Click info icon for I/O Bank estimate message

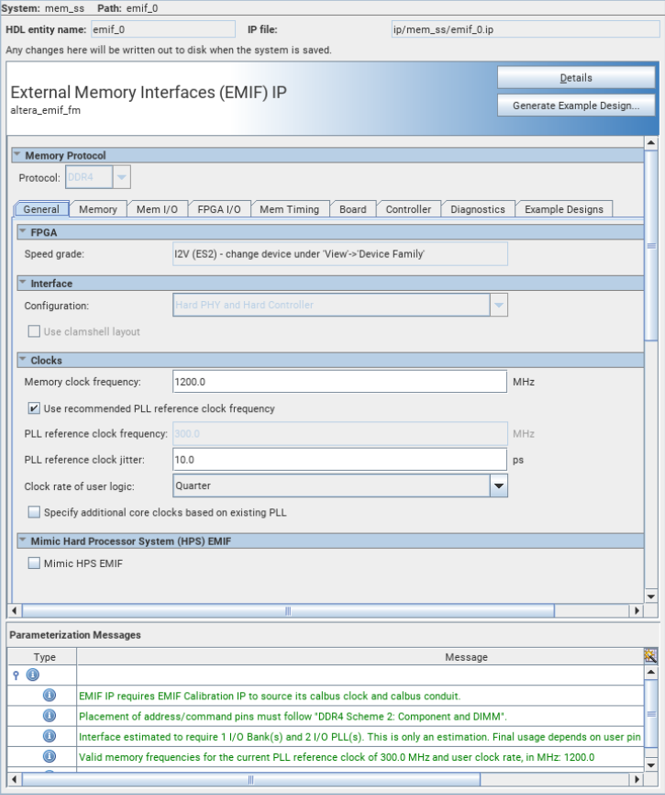(50, 736)
